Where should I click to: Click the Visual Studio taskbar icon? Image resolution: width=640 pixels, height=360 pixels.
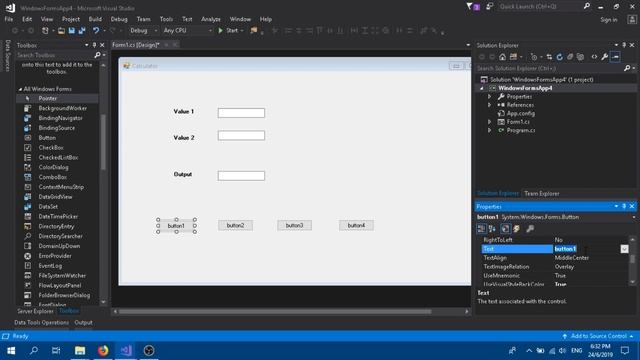pos(126,351)
